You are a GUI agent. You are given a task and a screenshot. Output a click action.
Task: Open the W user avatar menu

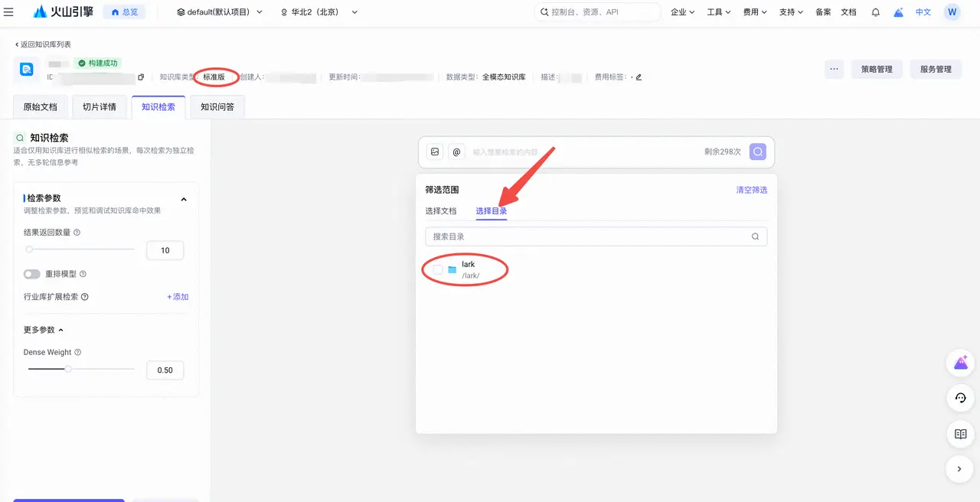pos(952,12)
